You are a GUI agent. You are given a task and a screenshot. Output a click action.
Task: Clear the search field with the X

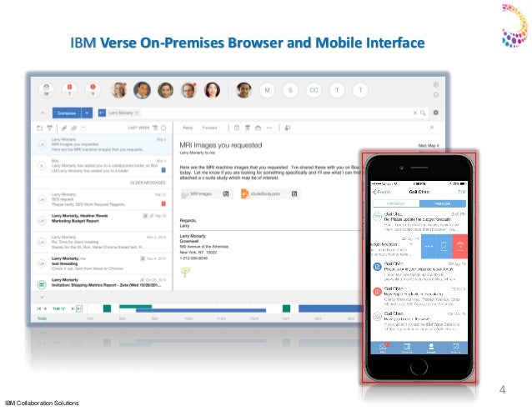pyautogui.click(x=414, y=113)
